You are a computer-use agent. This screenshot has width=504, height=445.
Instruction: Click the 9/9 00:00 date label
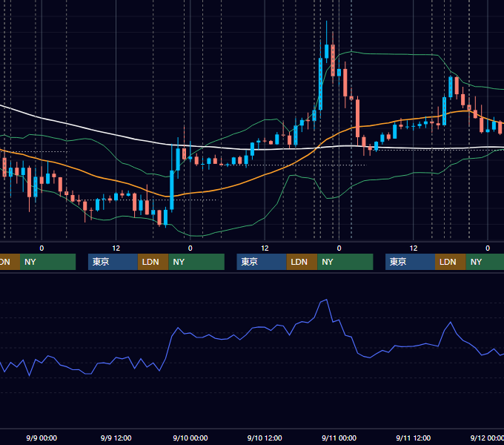(x=42, y=438)
